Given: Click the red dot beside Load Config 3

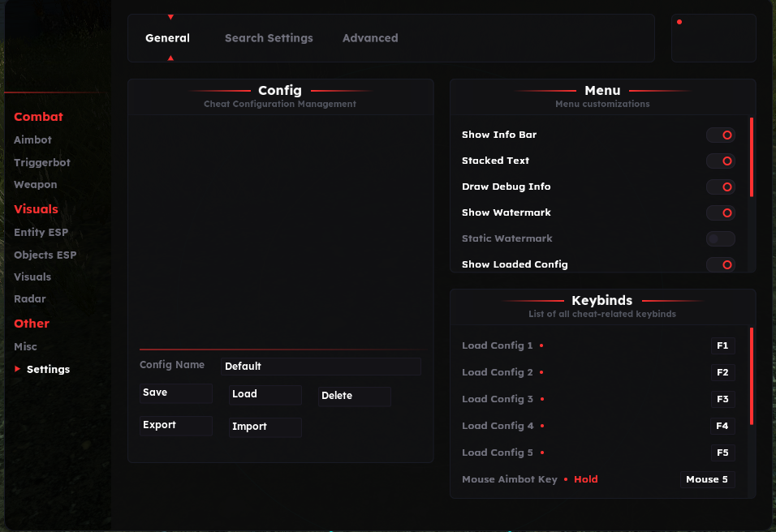Looking at the screenshot, I should click(x=541, y=400).
